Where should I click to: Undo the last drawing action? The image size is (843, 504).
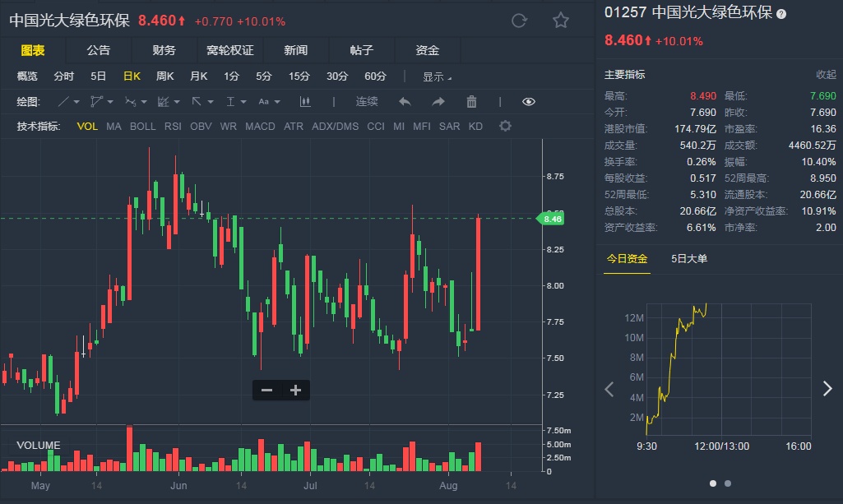tap(405, 102)
